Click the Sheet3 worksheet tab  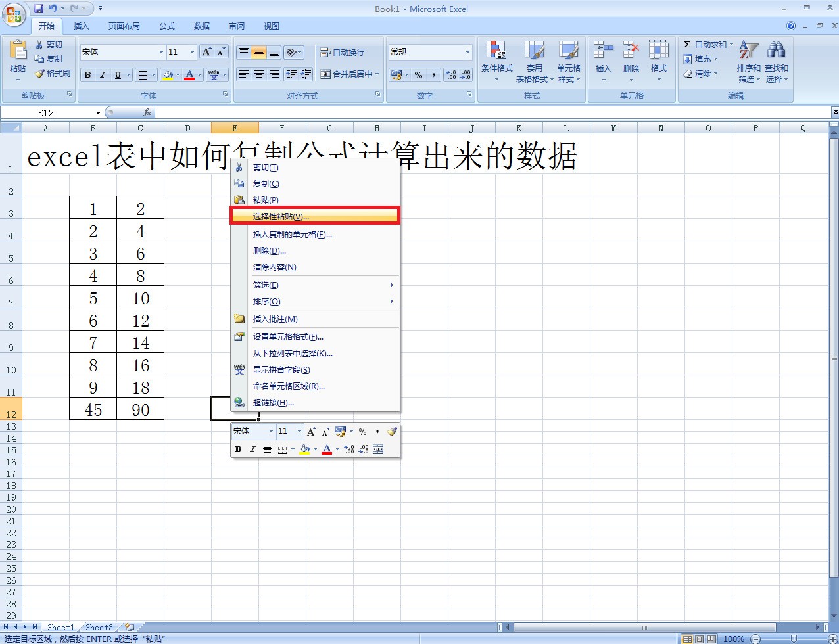(x=99, y=627)
